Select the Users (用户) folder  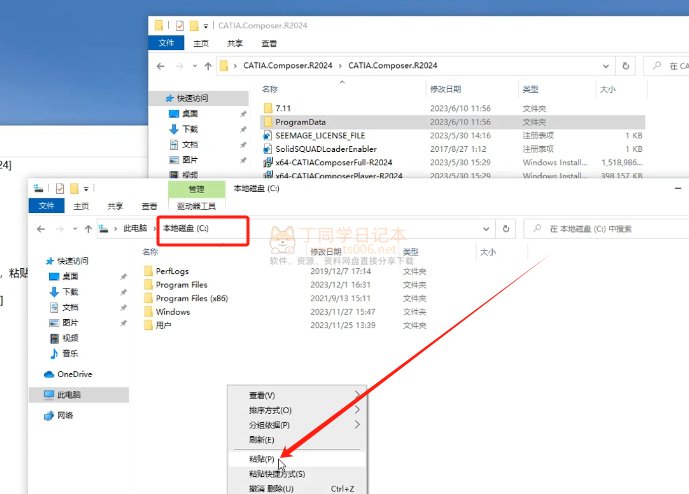163,325
